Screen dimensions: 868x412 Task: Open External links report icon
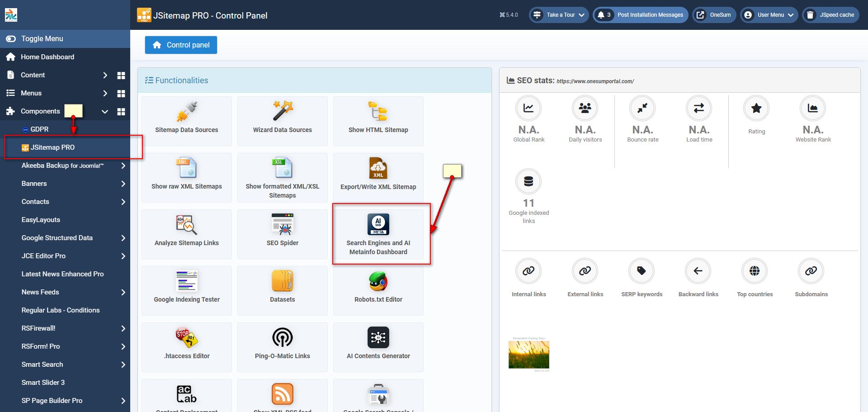pos(585,271)
